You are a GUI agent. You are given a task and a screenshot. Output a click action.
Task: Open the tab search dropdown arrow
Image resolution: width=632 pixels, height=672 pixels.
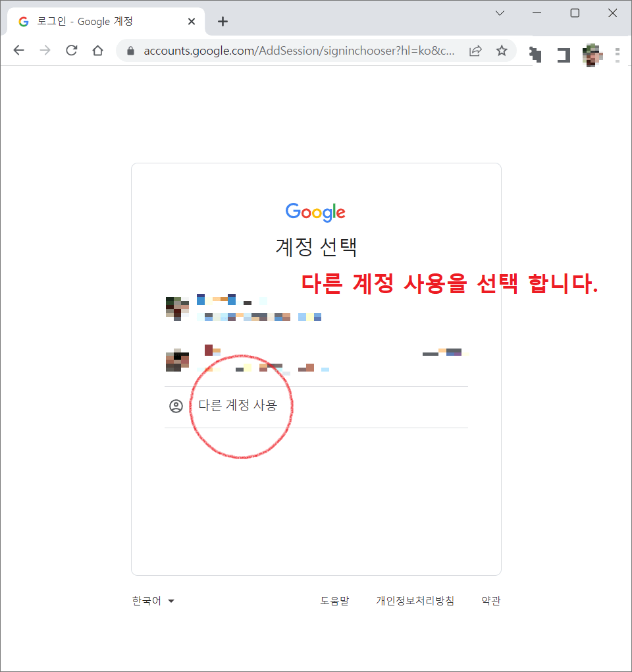click(x=500, y=13)
